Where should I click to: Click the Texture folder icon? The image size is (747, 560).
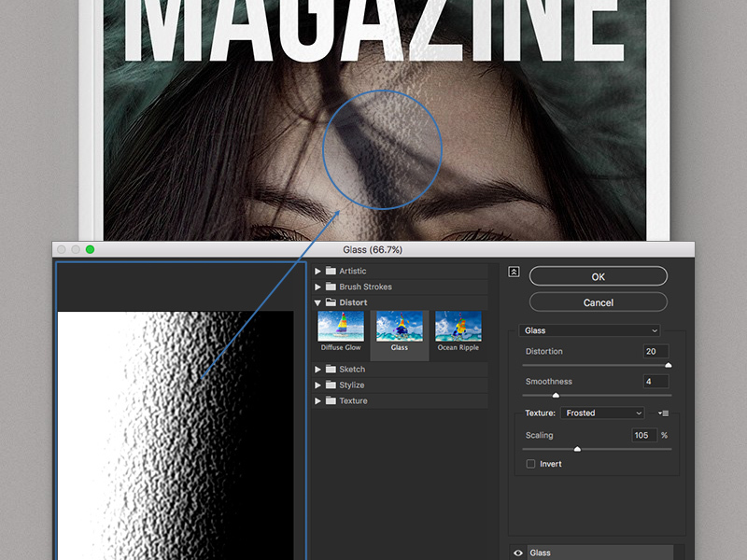pos(331,401)
